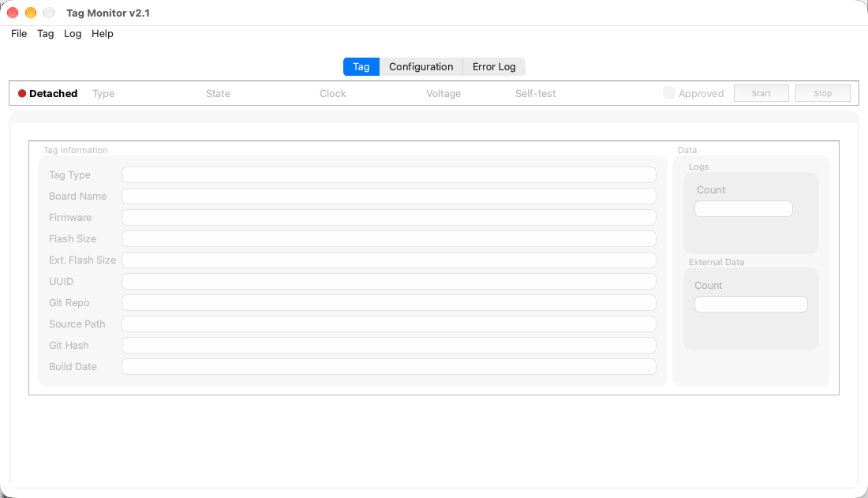Image resolution: width=868 pixels, height=498 pixels.
Task: Click the External Data Count field
Action: pos(750,304)
